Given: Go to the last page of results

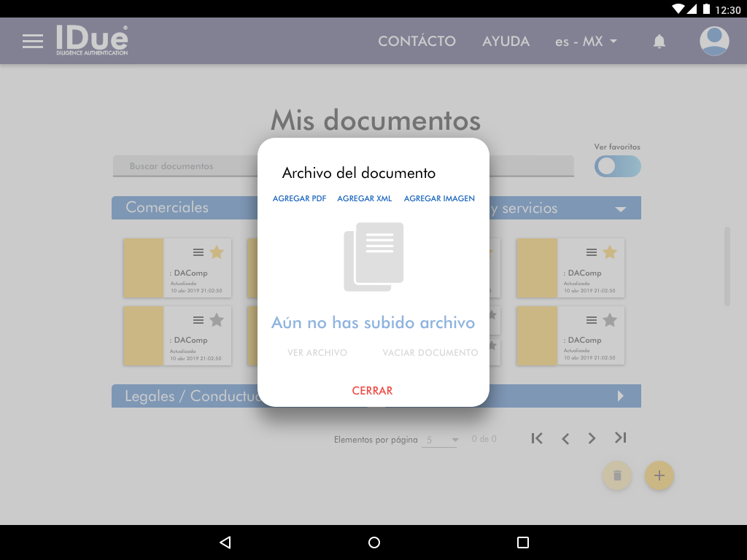Looking at the screenshot, I should [x=620, y=438].
